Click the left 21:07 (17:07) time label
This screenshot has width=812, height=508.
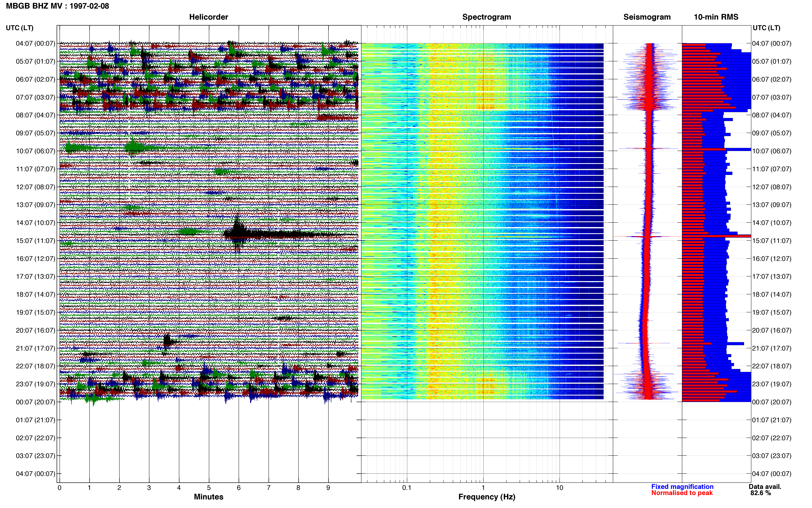[x=35, y=348]
